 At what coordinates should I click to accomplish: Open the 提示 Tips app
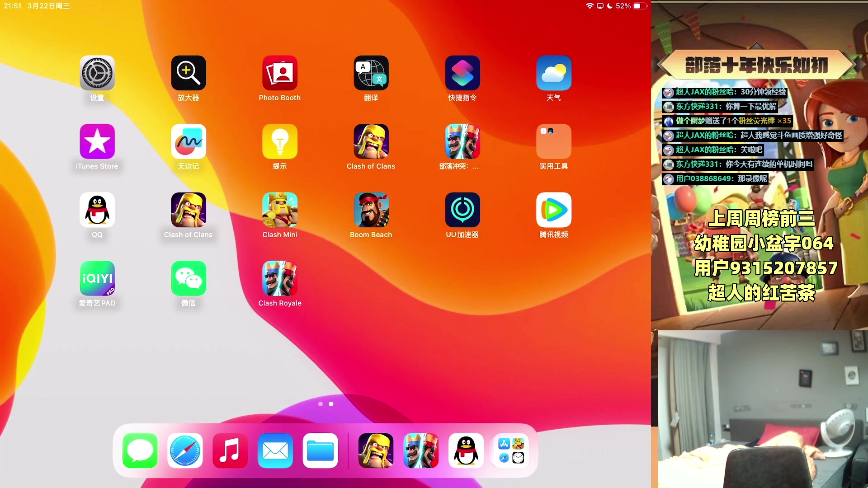pos(280,141)
